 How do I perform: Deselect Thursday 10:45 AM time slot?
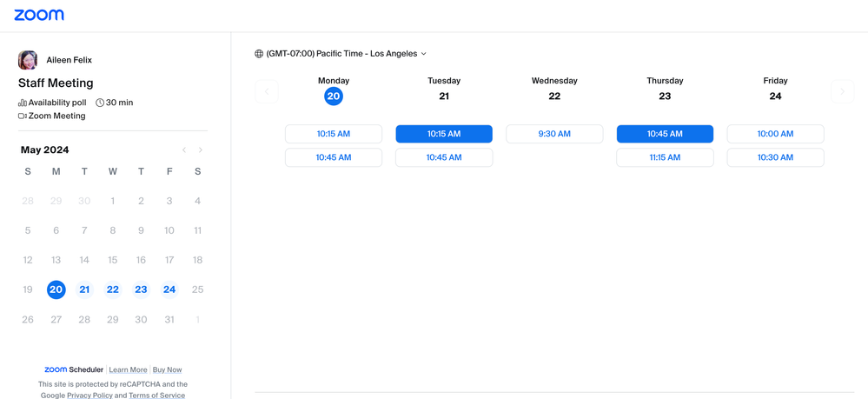[665, 134]
